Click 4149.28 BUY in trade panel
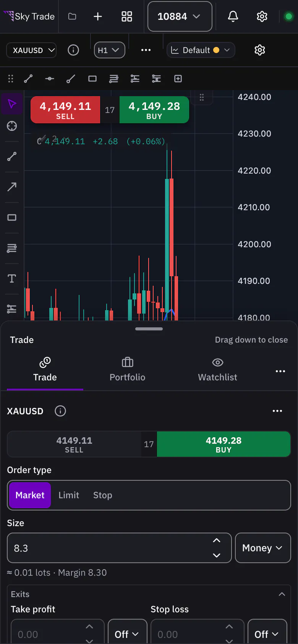Screen dimensions: 298x644 (x=224, y=444)
